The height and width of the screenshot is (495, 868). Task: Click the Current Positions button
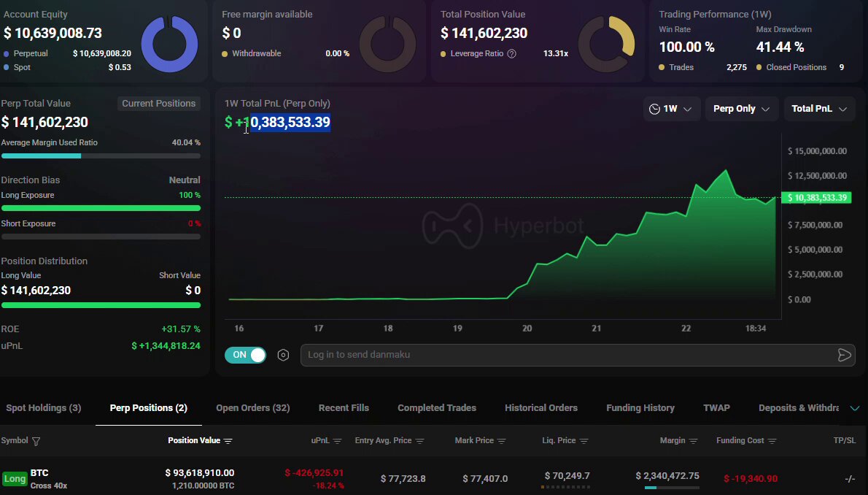(159, 104)
